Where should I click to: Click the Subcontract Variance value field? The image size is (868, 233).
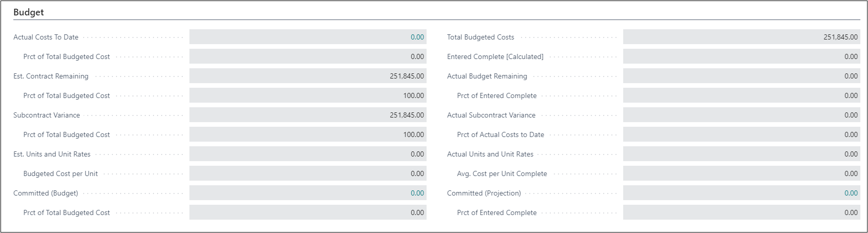click(307, 115)
